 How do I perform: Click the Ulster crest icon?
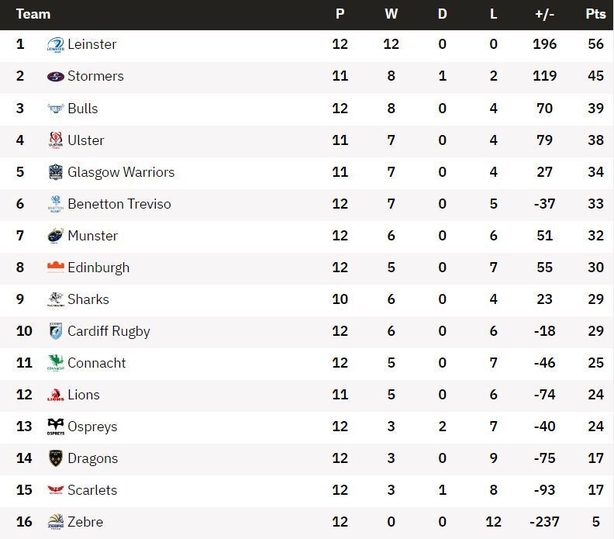pos(55,140)
